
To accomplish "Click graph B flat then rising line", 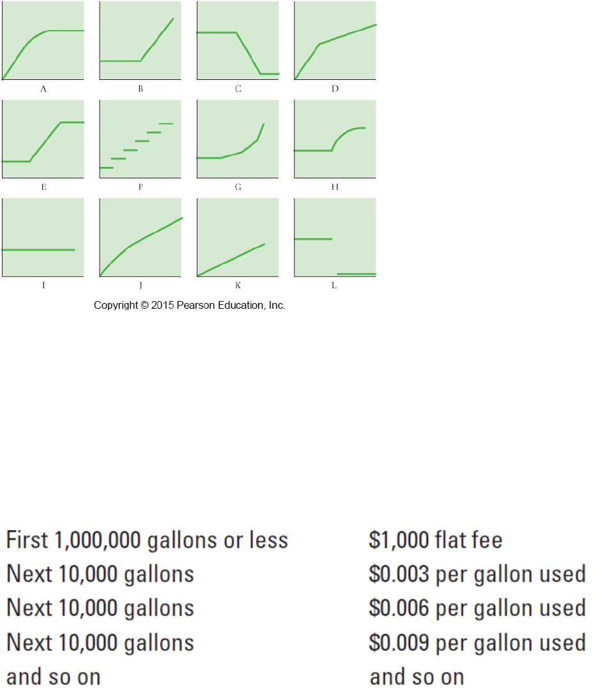I will pos(140,40).
